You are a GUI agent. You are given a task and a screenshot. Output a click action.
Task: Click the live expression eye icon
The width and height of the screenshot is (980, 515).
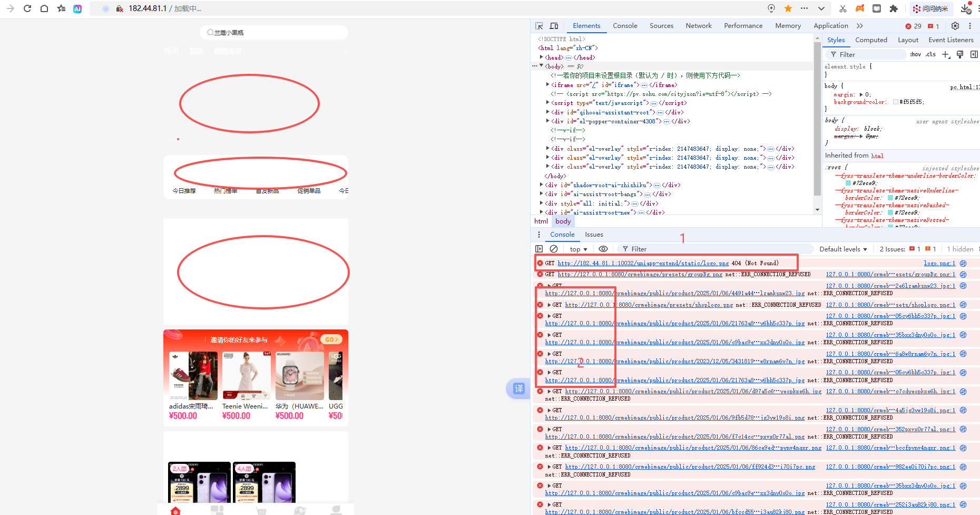click(603, 249)
